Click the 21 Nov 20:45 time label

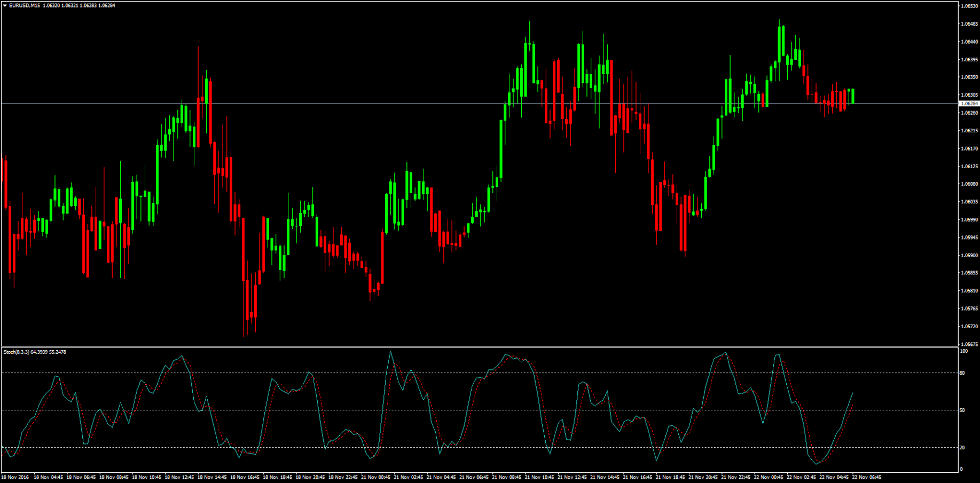coord(703,477)
